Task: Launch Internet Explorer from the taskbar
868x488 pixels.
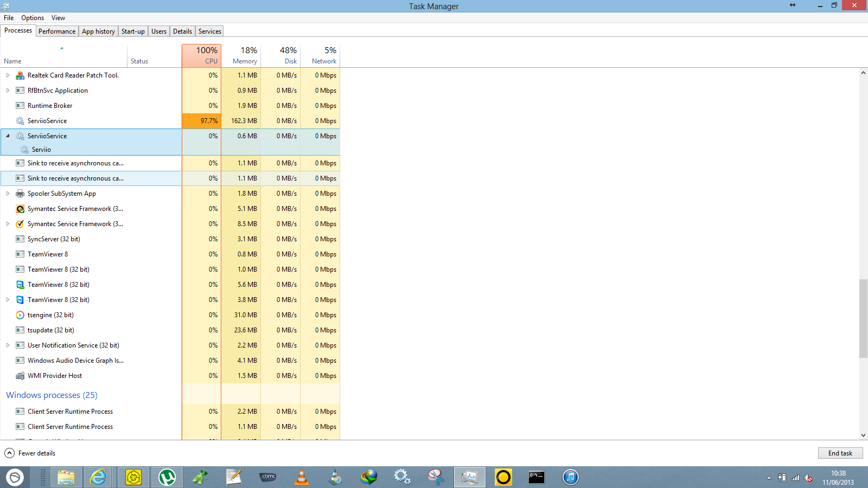Action: tap(99, 477)
